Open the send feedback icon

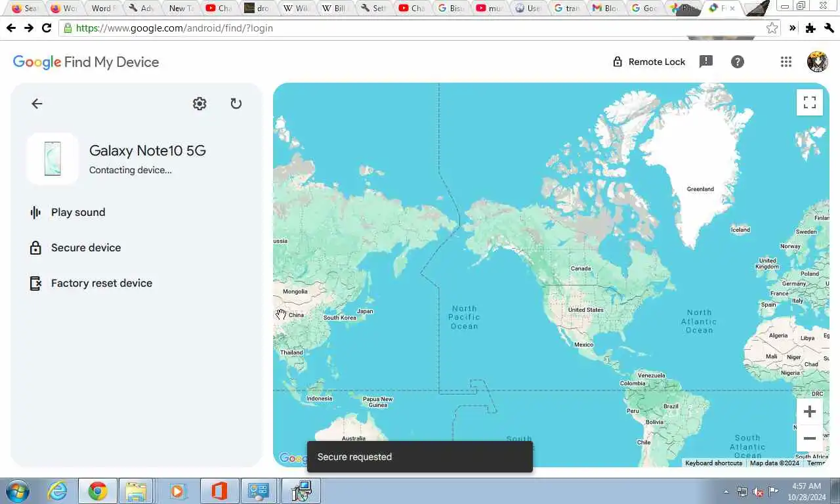tap(706, 62)
